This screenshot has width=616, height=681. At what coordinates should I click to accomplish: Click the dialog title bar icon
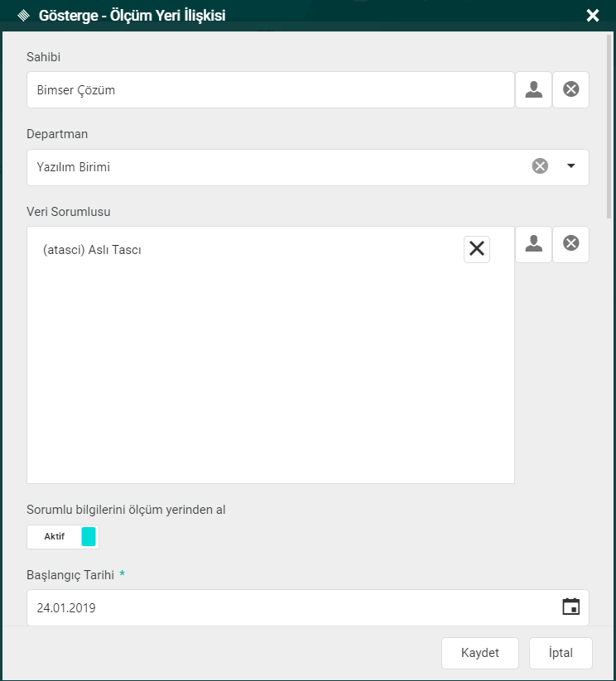coord(23,15)
